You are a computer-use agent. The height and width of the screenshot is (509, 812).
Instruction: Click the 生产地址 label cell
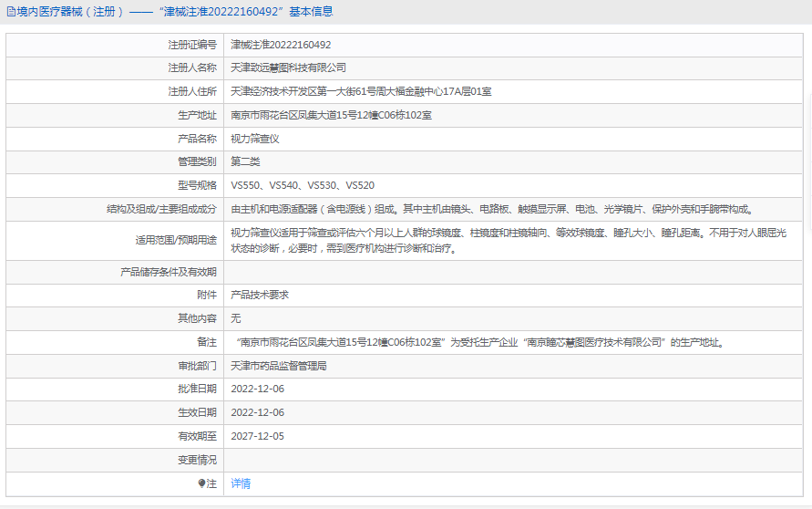(115, 115)
